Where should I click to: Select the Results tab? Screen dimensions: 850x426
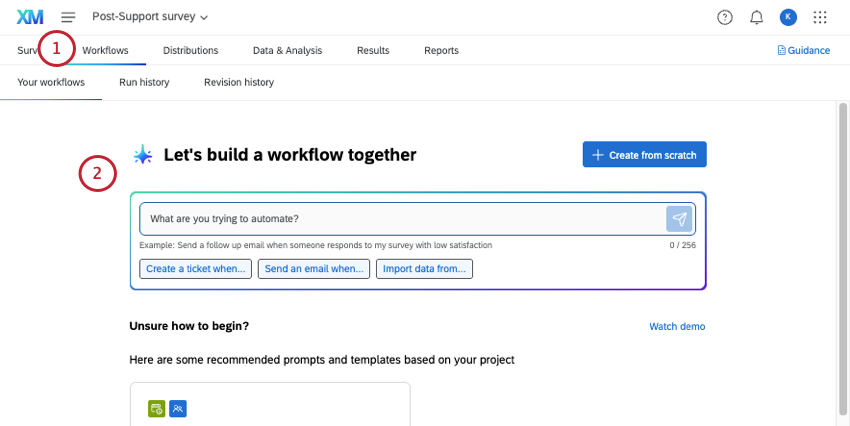coord(373,50)
